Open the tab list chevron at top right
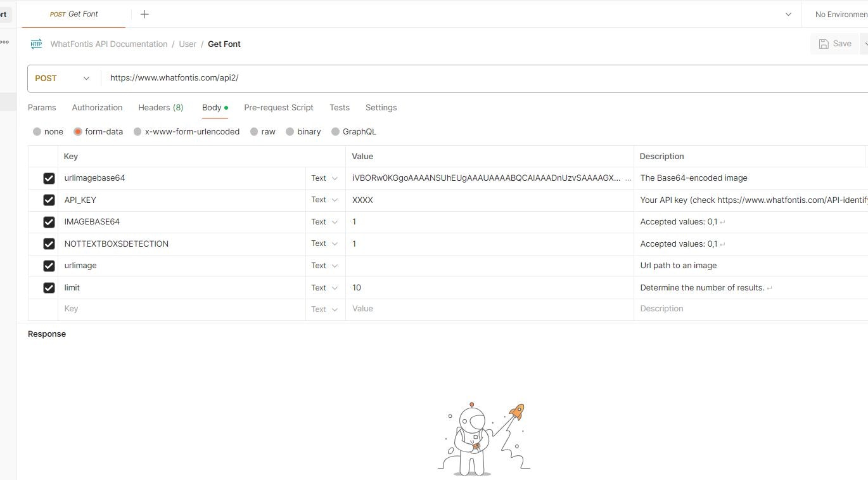 click(x=788, y=14)
